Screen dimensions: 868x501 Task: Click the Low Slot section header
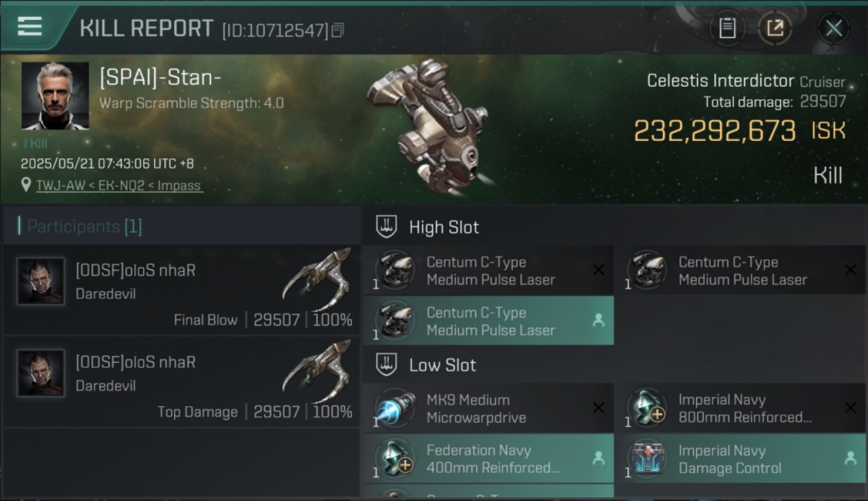pos(442,365)
